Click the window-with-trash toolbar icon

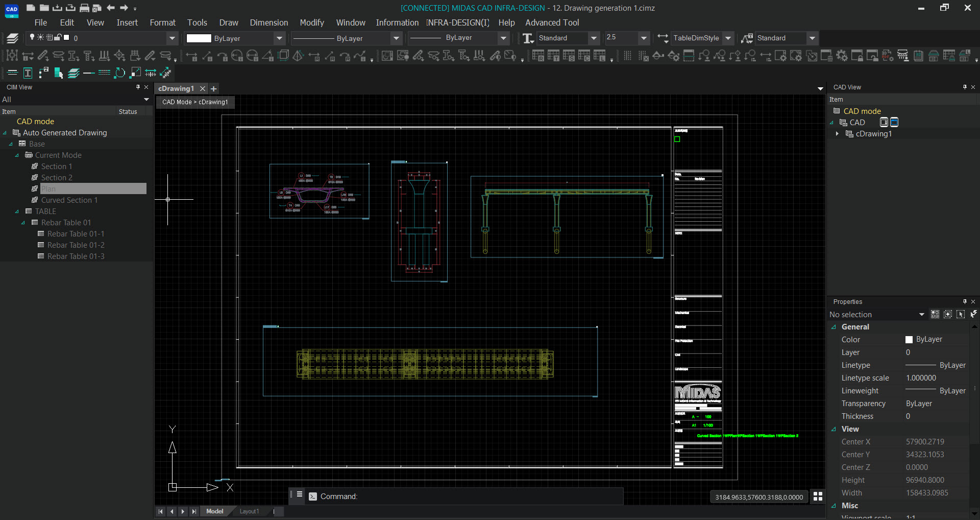tap(826, 56)
